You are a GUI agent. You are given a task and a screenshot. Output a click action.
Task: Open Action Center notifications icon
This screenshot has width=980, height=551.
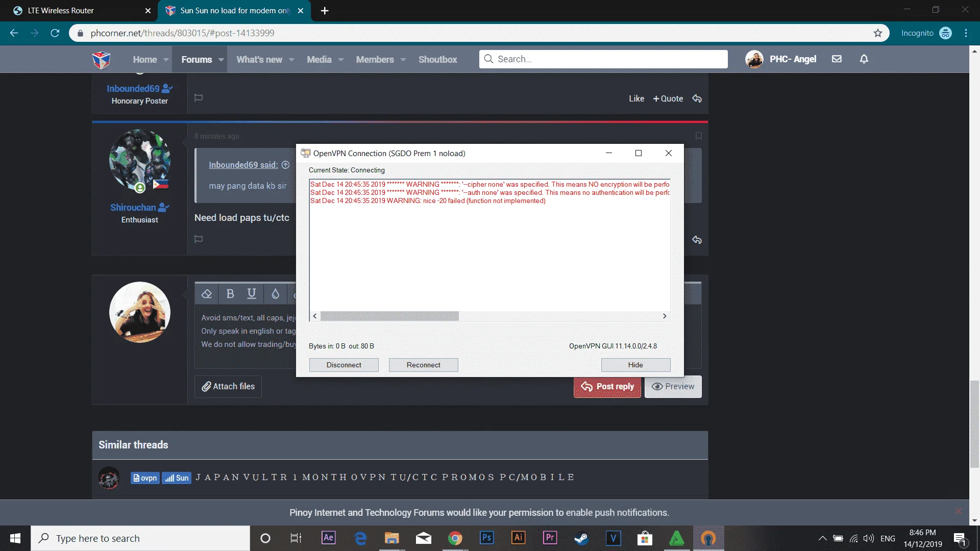(960, 539)
